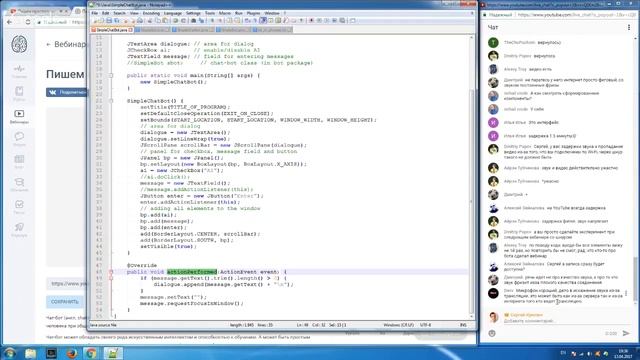Viewport: 640px width, 360px height.
Task: Click the brain logo in the browser page
Action: tap(19, 44)
